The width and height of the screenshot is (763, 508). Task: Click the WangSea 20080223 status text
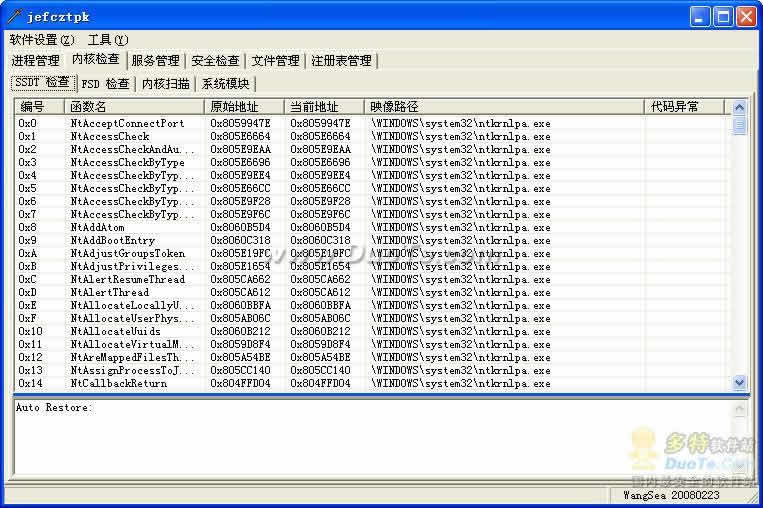tap(671, 495)
